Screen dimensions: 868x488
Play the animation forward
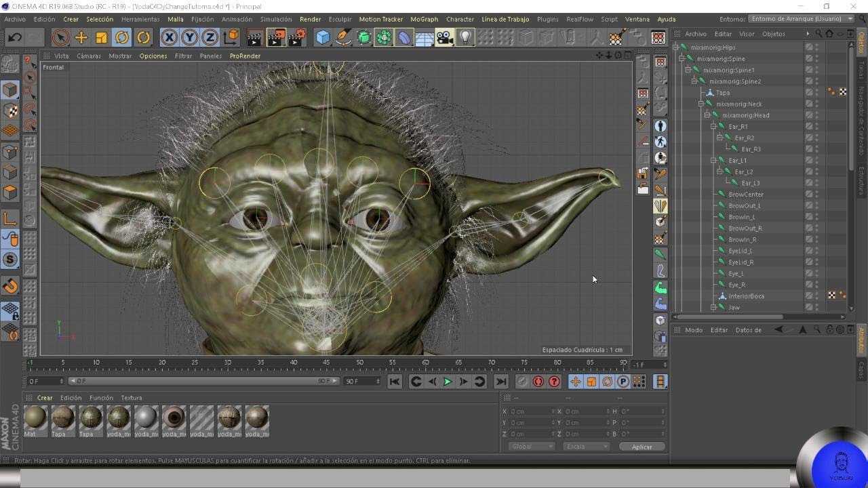[x=448, y=382]
